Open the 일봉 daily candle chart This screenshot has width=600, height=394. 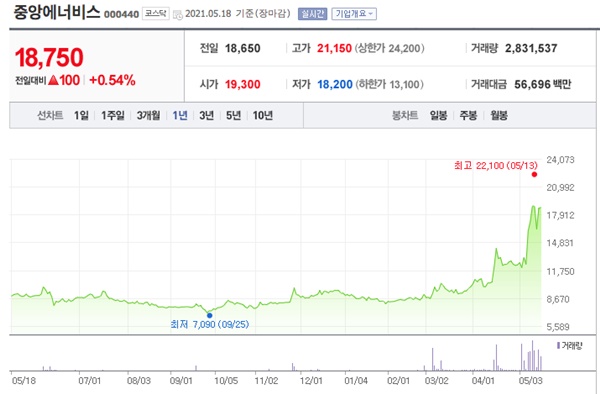point(438,115)
